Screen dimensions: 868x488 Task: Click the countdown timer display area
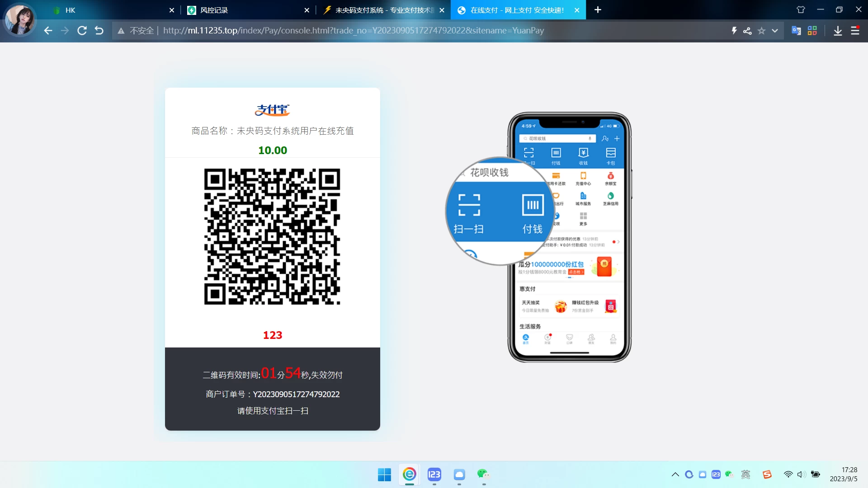pos(272,374)
